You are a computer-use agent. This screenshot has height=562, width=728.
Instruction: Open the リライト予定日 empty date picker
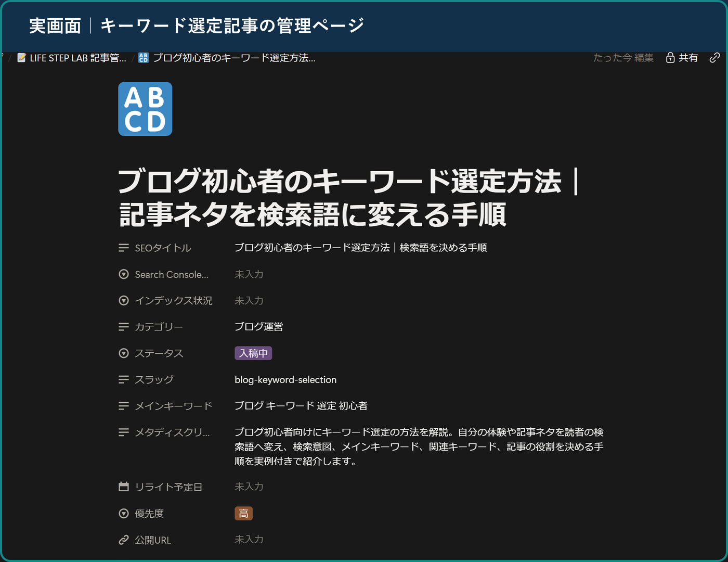click(249, 487)
